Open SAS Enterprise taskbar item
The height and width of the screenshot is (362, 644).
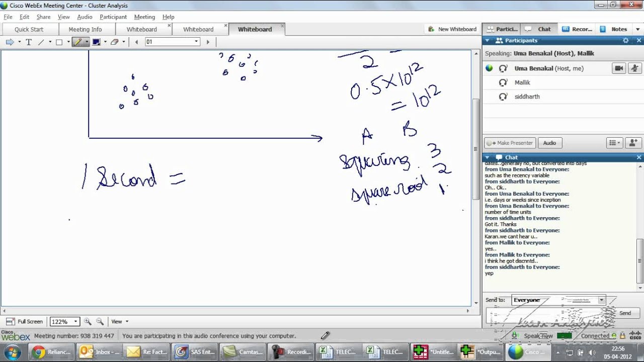coord(195,352)
